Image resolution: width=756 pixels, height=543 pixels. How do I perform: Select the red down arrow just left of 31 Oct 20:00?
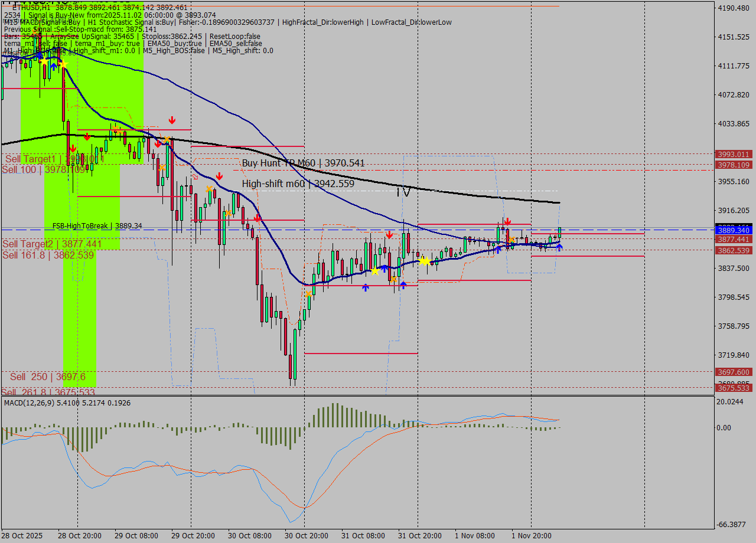389,235
